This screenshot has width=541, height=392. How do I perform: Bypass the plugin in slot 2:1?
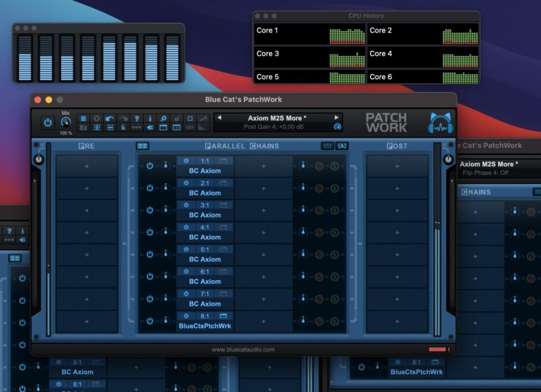[186, 183]
